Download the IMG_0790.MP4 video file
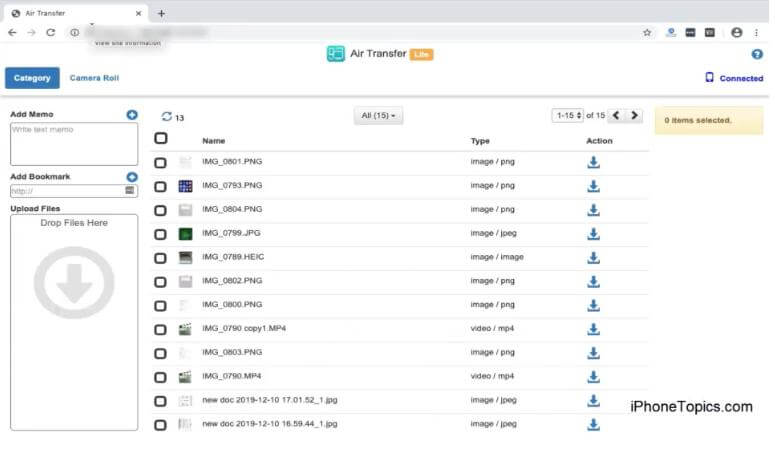The image size is (775, 462). point(593,377)
